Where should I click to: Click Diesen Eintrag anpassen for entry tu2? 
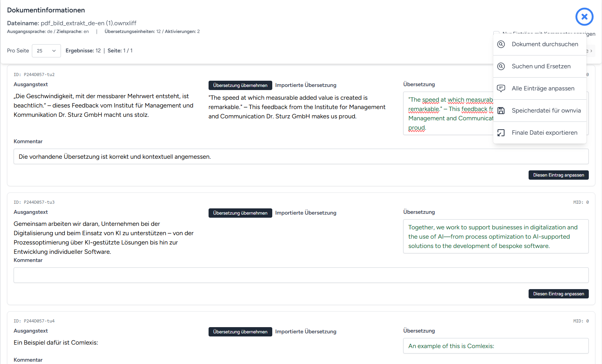[x=559, y=175]
